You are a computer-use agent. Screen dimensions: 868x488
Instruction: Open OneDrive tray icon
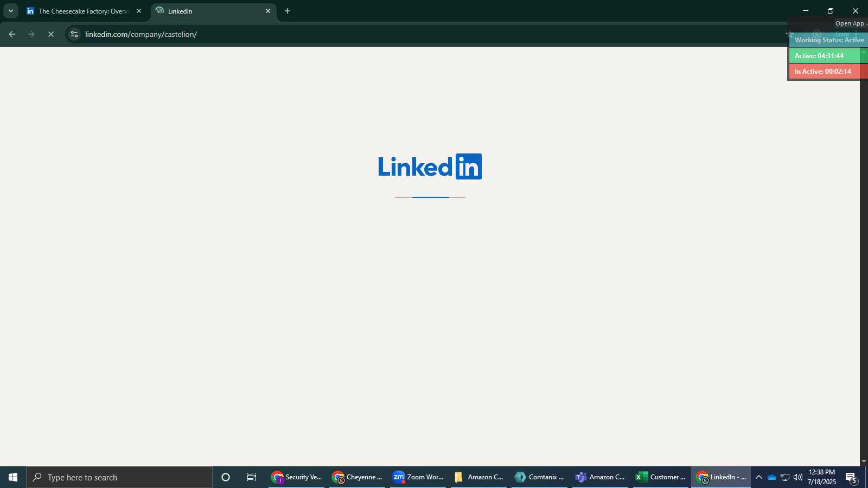pos(771,477)
